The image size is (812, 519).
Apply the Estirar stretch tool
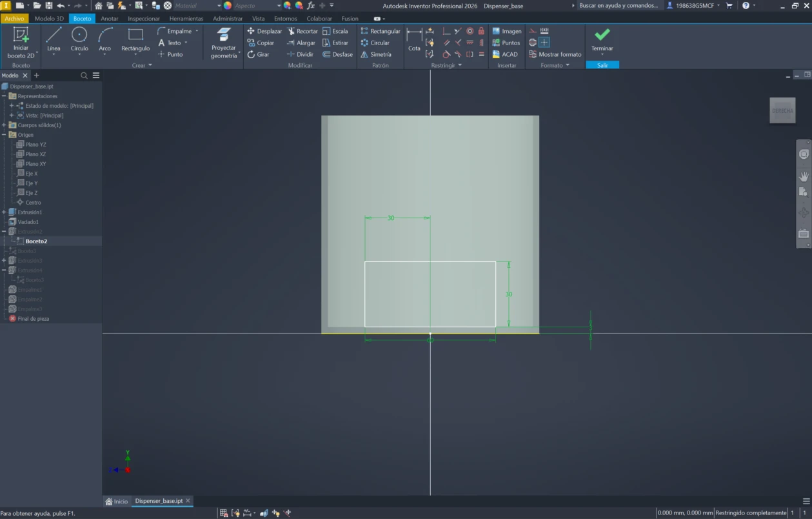(x=335, y=43)
